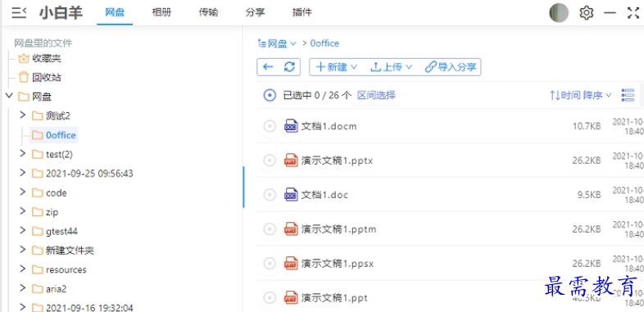Open the 网盘 breadcrumb dropdown

(x=276, y=43)
